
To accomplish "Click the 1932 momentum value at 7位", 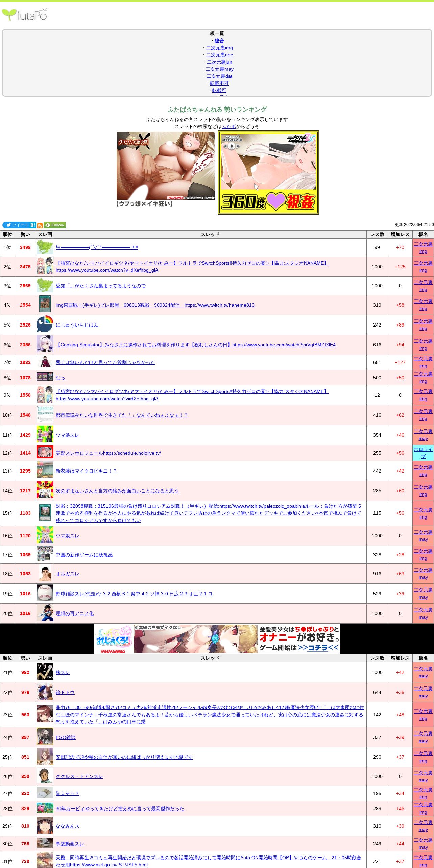I will (25, 362).
